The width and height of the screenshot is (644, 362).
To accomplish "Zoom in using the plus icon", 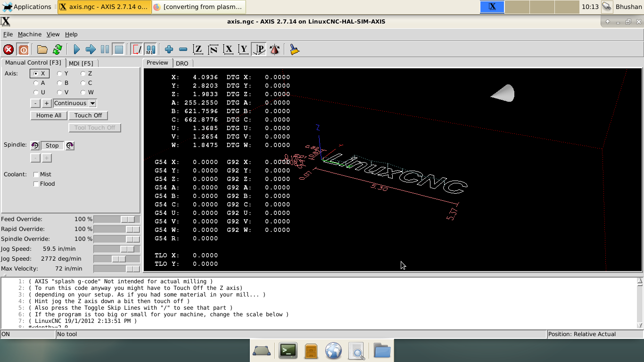I will [169, 49].
